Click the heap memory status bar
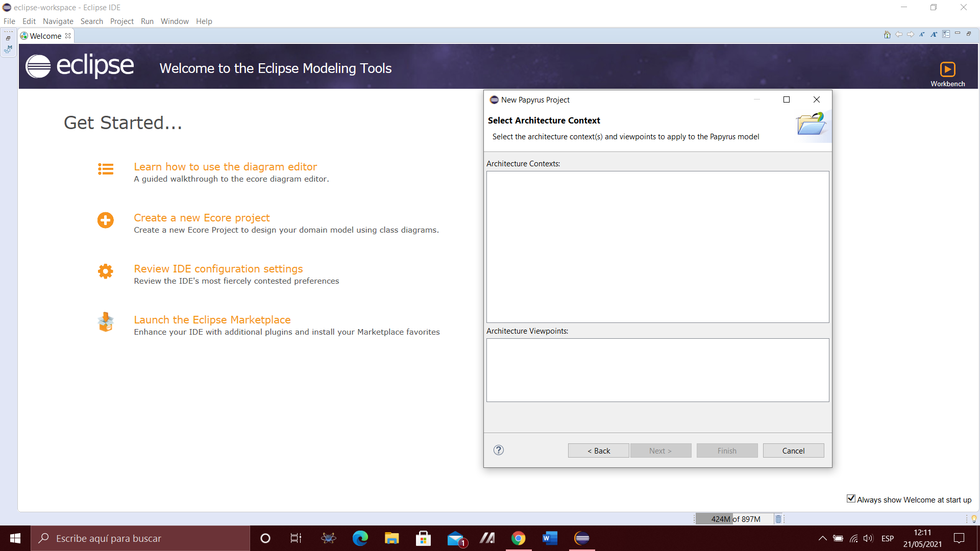 click(735, 519)
